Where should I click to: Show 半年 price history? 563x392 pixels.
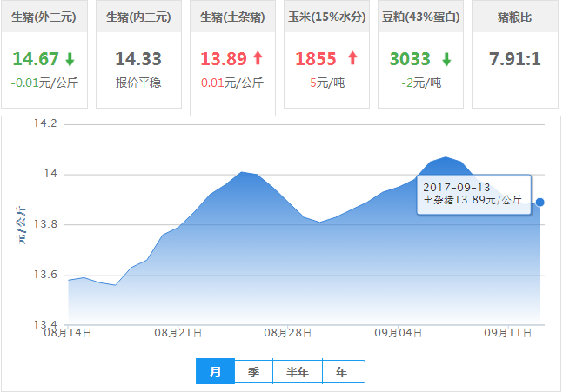pos(298,372)
